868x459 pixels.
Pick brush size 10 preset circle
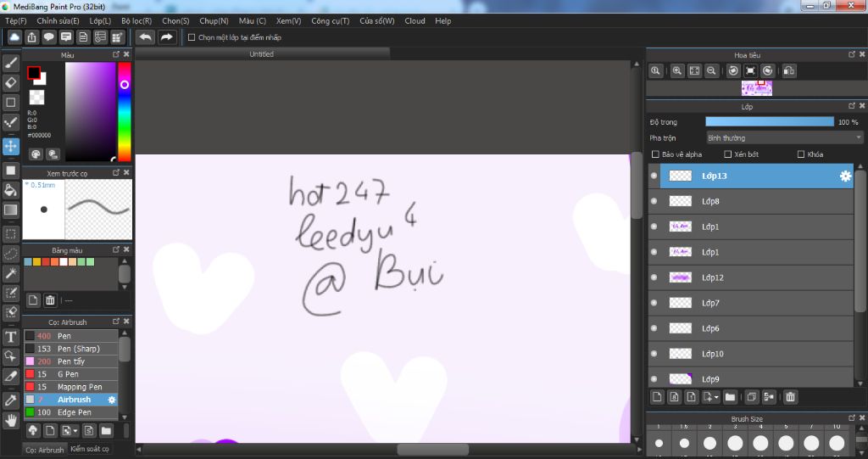tap(837, 443)
